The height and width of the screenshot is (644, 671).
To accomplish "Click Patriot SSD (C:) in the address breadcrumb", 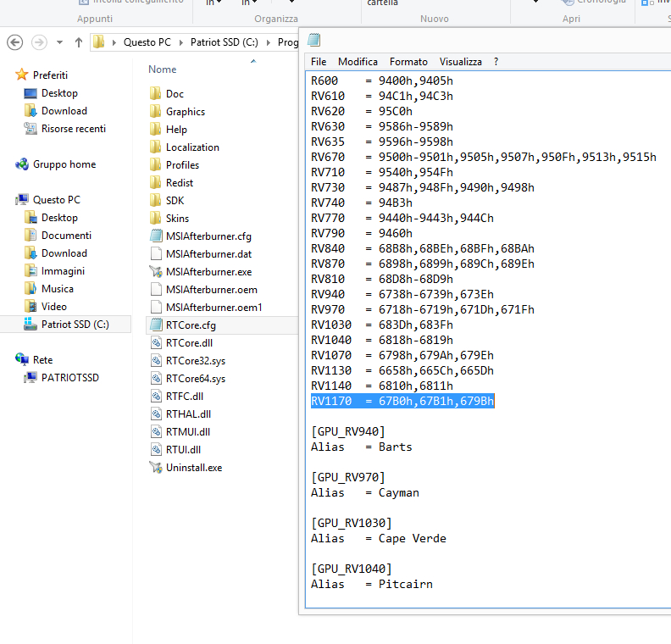I will [x=225, y=42].
